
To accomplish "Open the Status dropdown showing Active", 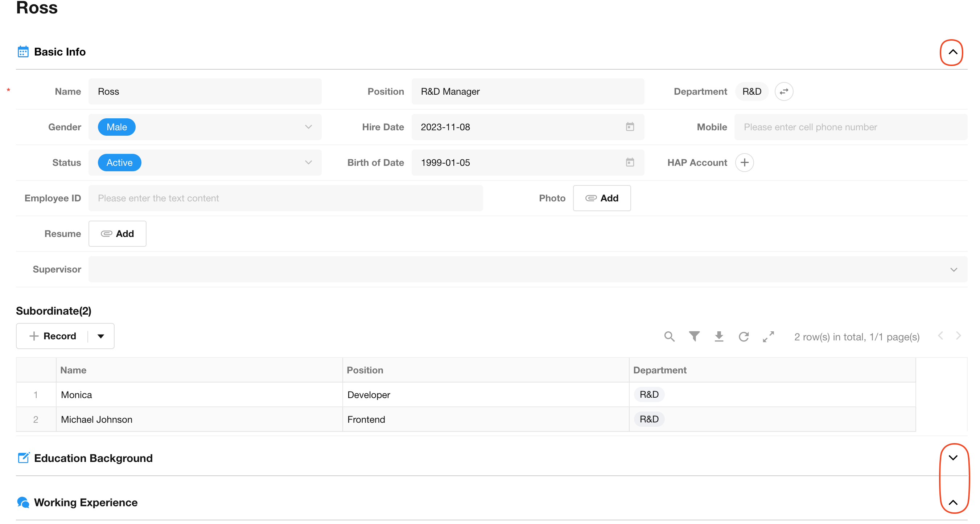I will coord(308,163).
